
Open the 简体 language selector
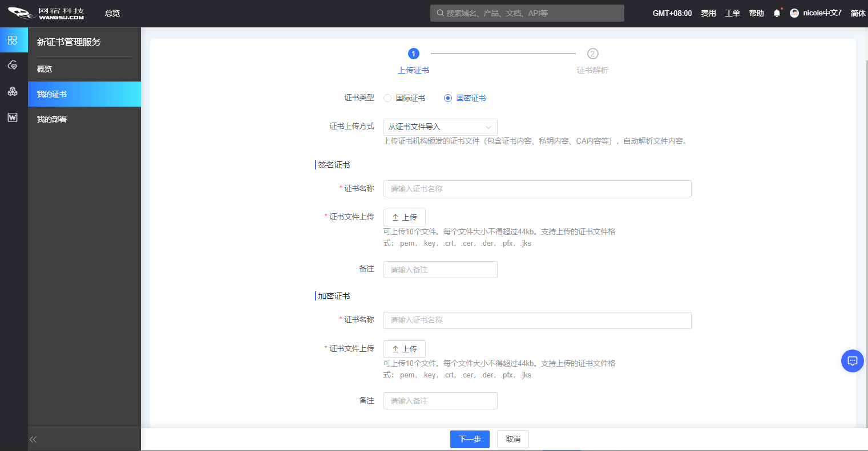pyautogui.click(x=858, y=13)
